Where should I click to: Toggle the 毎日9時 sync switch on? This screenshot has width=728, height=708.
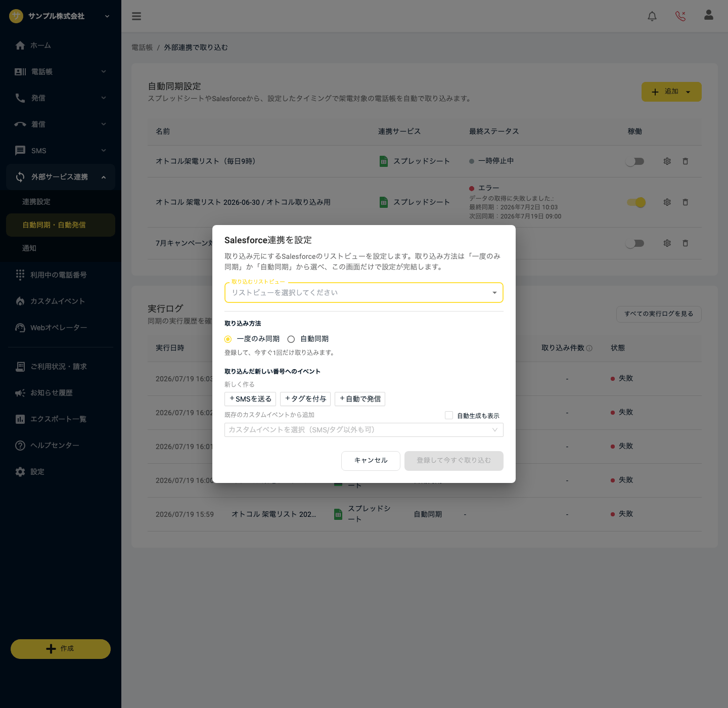(635, 161)
